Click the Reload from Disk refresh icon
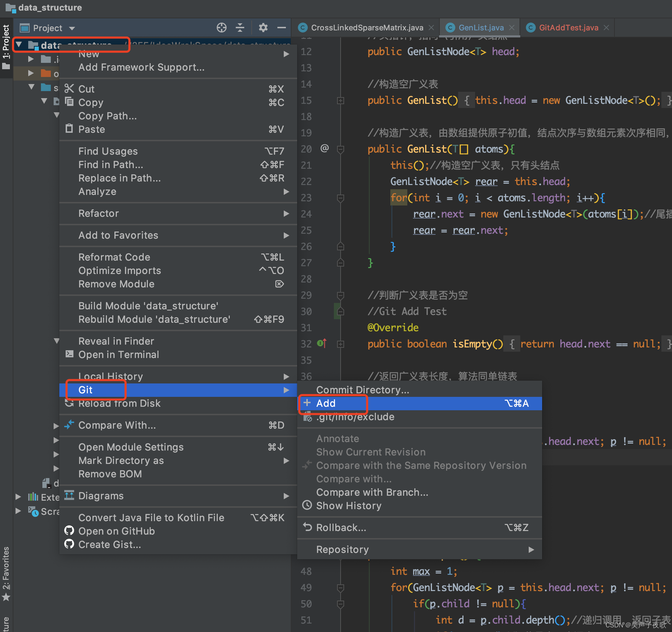The image size is (672, 632). coord(69,403)
